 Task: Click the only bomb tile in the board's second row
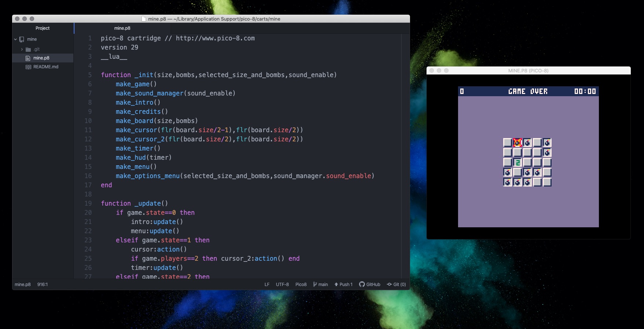pyautogui.click(x=547, y=152)
